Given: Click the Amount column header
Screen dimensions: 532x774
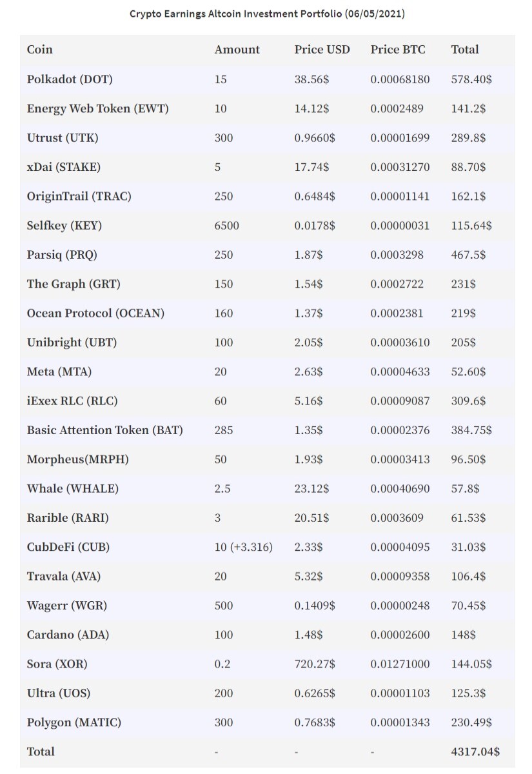Looking at the screenshot, I should click(x=237, y=50).
